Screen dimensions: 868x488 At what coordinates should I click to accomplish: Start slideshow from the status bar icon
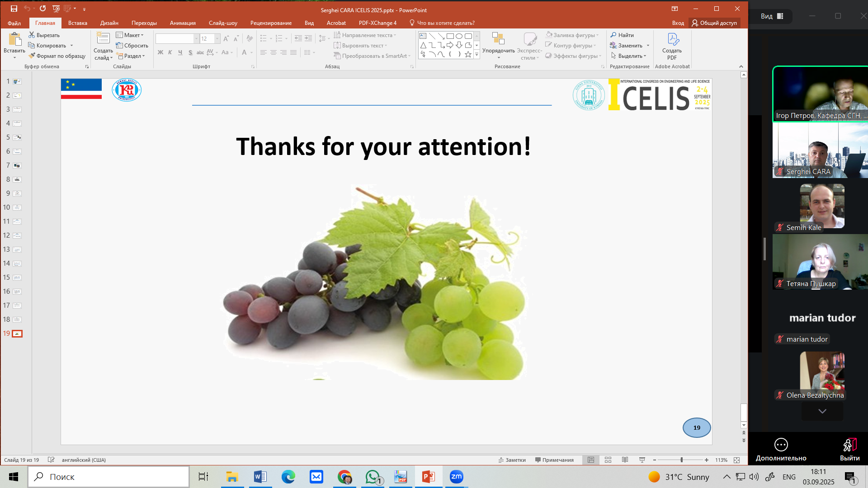click(x=642, y=460)
